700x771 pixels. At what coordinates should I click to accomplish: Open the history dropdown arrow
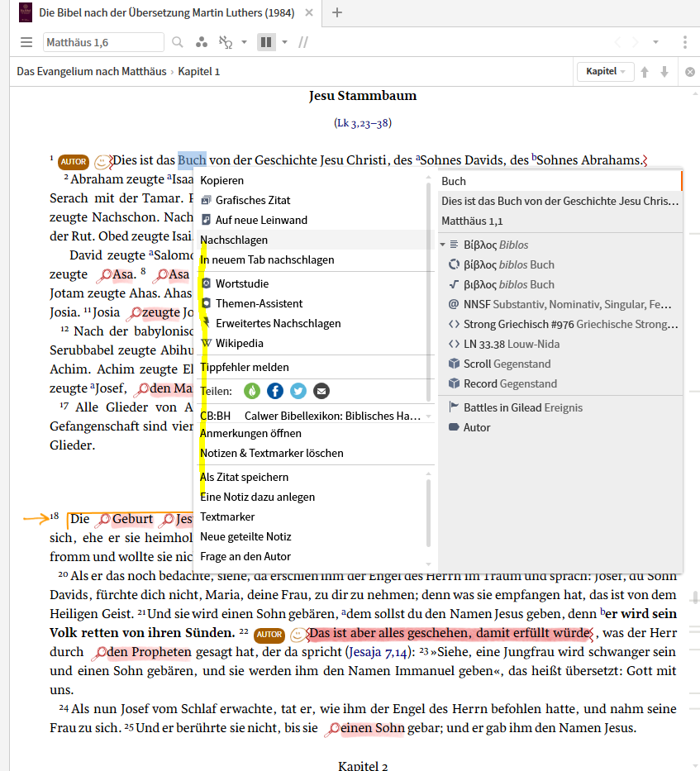coord(655,42)
